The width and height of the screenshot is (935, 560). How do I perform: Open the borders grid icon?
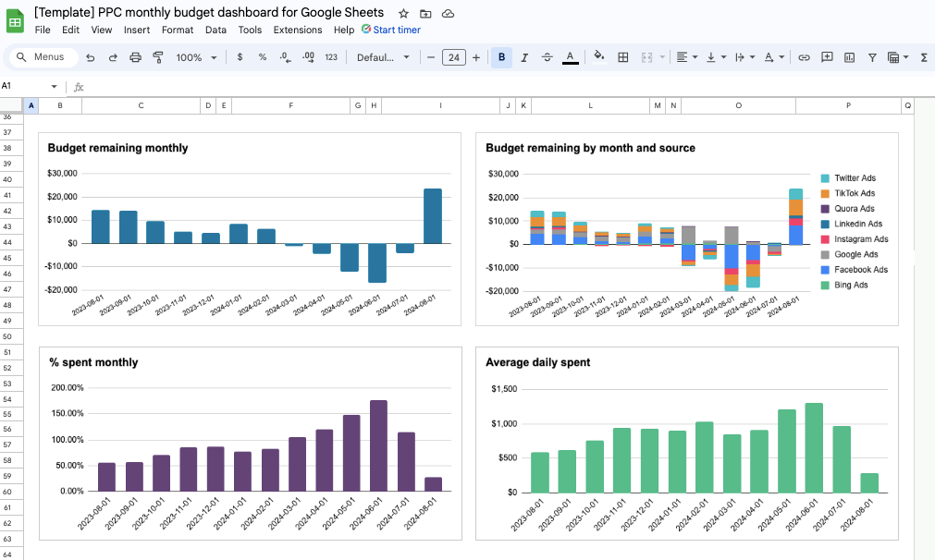[623, 57]
